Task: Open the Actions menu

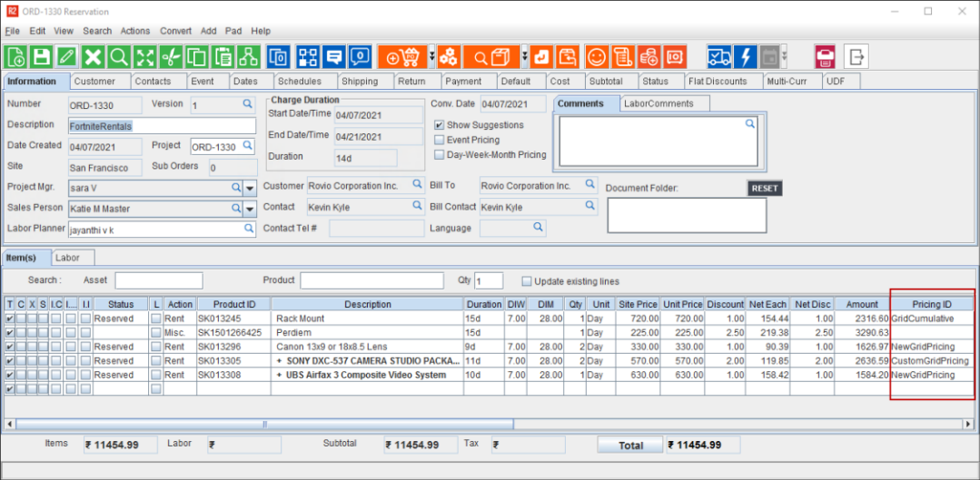Action: click(x=135, y=31)
